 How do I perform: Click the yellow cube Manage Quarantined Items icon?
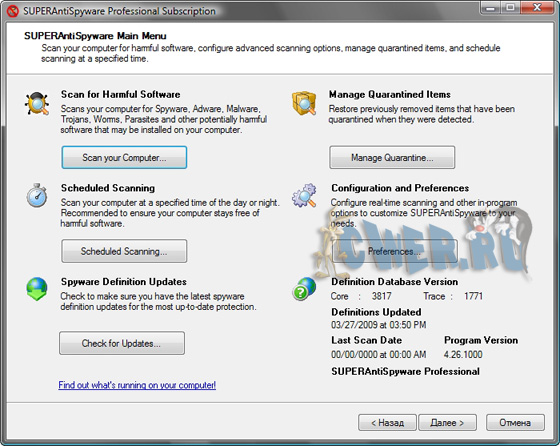tap(304, 103)
